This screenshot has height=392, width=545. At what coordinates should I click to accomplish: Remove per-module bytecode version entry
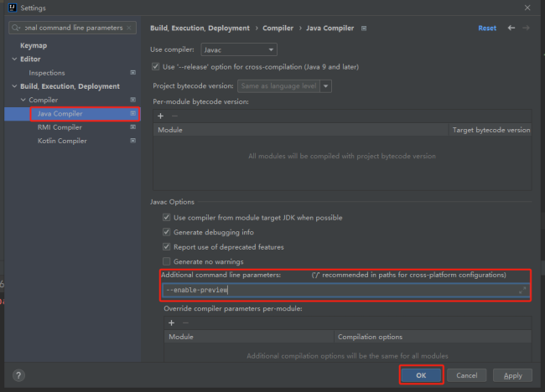click(x=174, y=116)
